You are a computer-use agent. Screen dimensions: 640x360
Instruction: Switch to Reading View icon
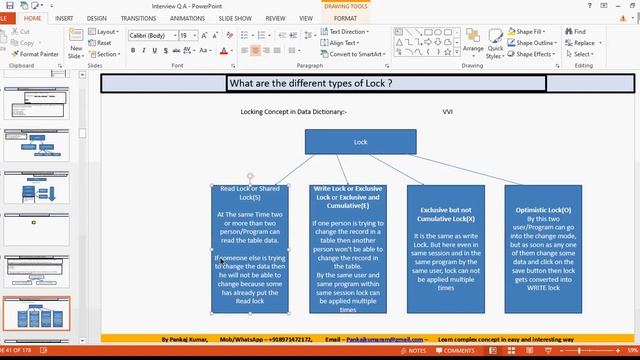529,350
